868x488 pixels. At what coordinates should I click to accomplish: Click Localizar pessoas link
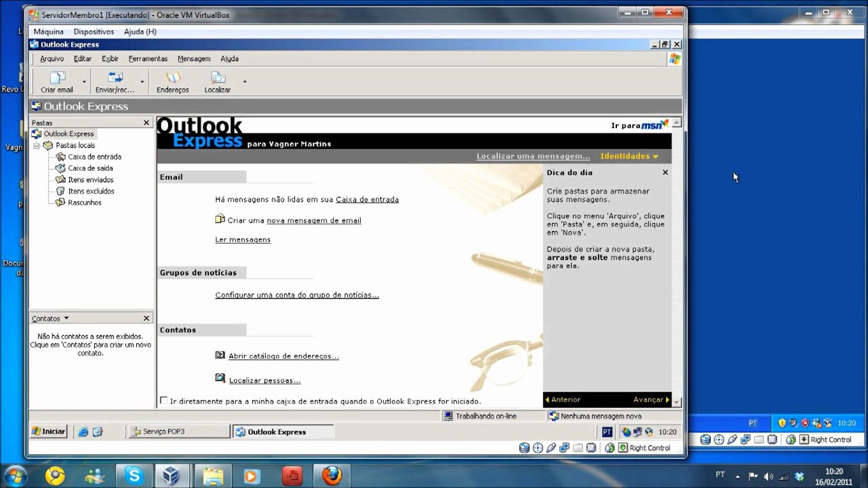(264, 381)
